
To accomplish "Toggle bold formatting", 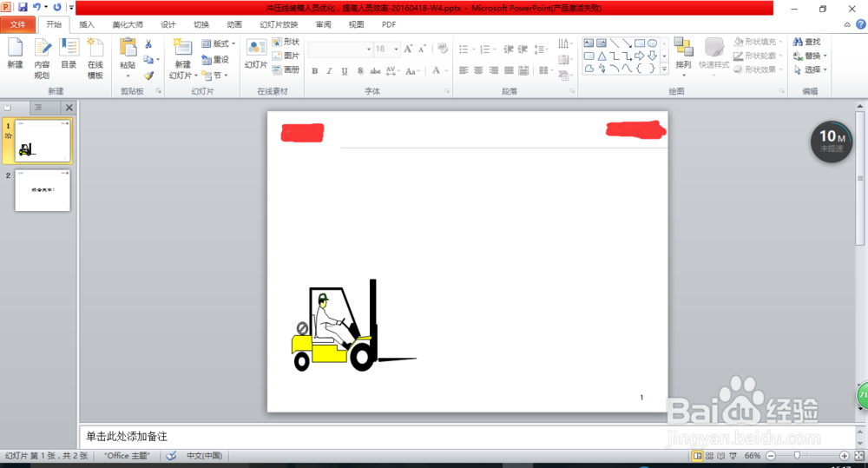I will (315, 71).
